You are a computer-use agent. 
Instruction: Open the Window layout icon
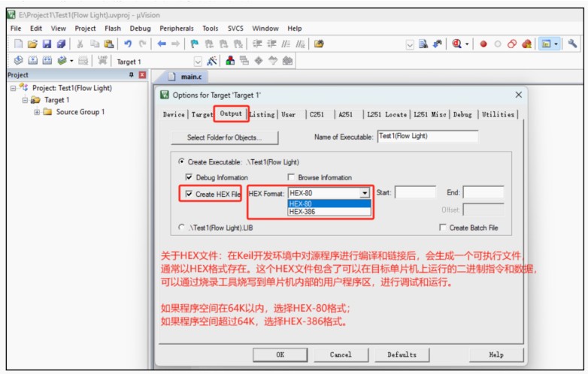tap(546, 44)
